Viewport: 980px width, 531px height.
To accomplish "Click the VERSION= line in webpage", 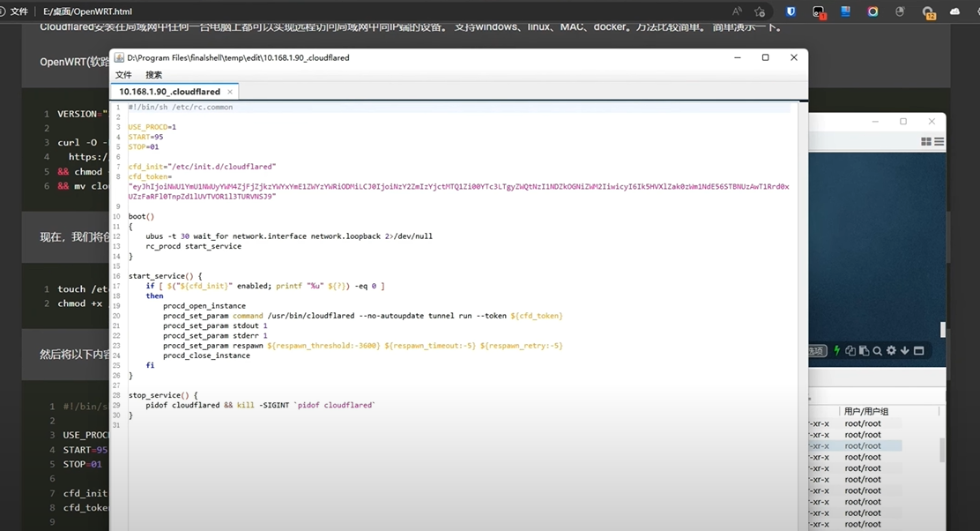I will [83, 114].
